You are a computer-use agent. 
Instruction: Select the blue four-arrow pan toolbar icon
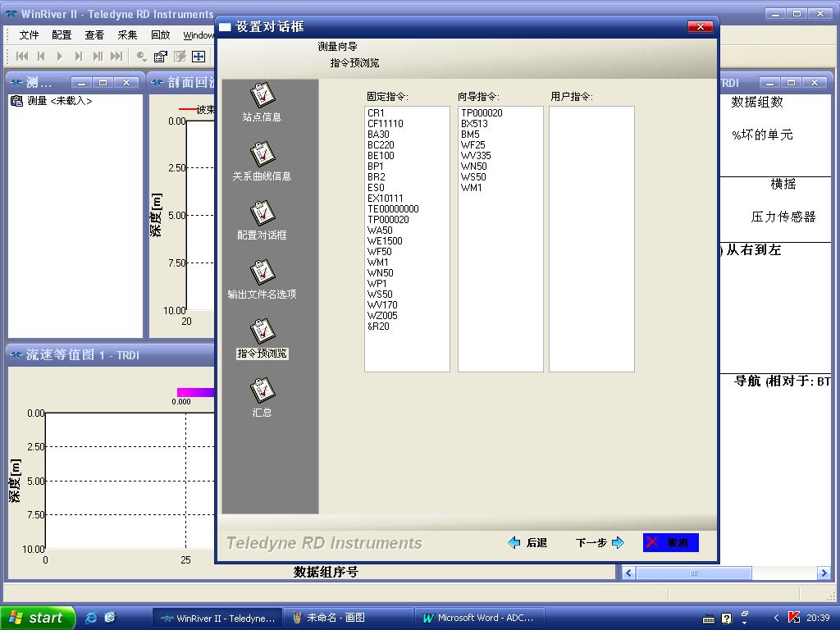click(199, 56)
